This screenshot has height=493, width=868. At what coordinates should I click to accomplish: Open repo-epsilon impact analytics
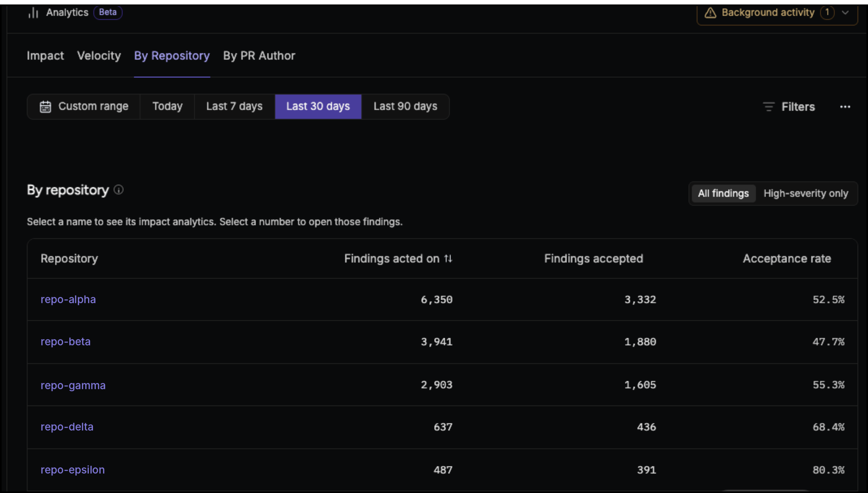72,470
